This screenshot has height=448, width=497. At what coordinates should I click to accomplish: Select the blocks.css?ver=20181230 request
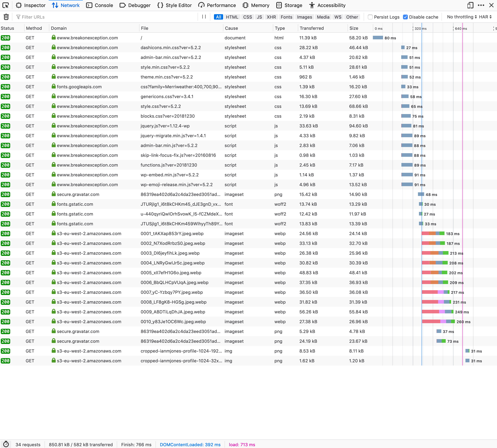click(248, 116)
